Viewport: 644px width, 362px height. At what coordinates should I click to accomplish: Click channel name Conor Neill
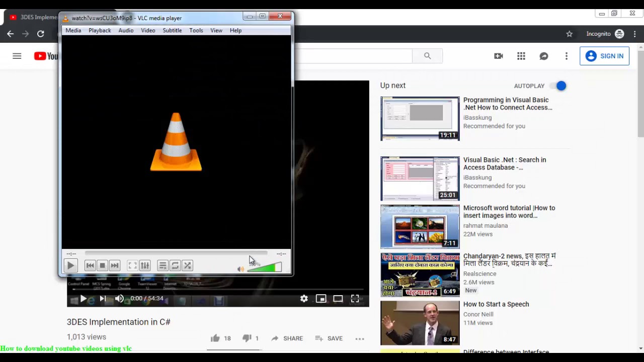(478, 314)
